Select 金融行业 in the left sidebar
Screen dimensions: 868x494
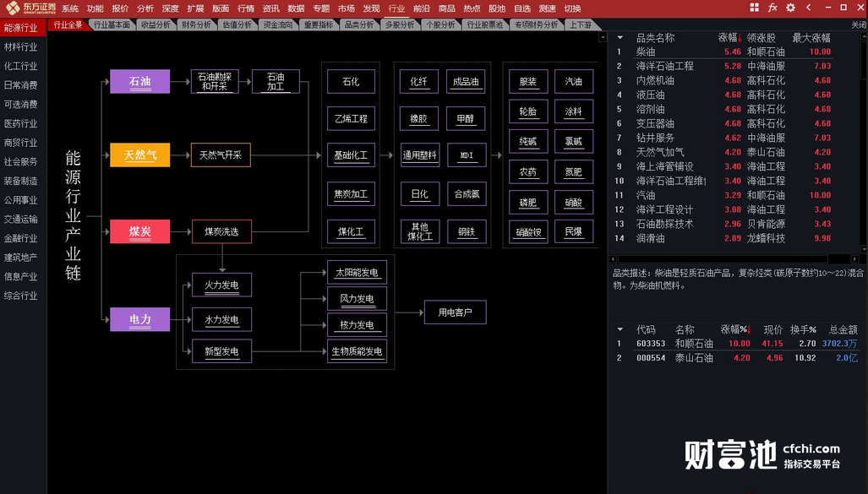(x=20, y=238)
